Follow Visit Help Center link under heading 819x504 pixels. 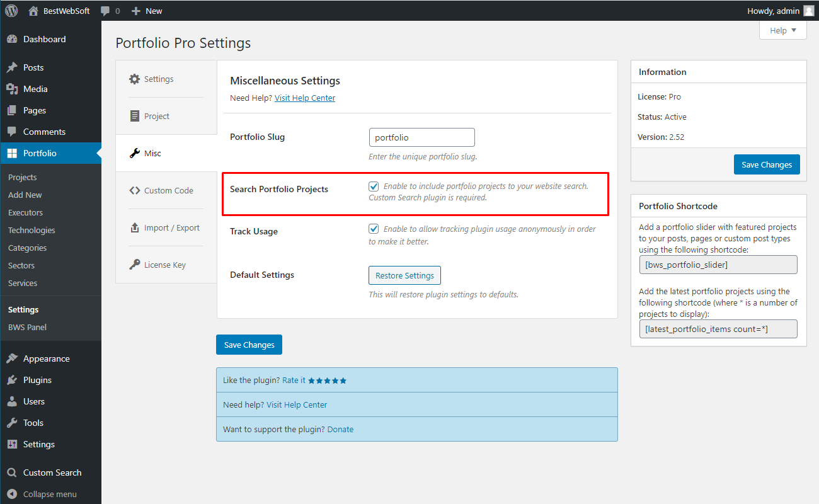(x=305, y=98)
